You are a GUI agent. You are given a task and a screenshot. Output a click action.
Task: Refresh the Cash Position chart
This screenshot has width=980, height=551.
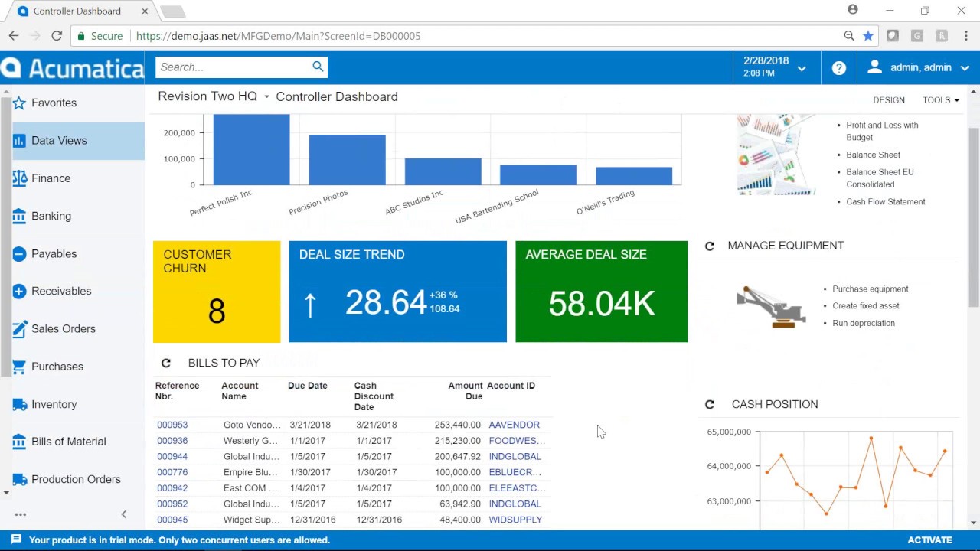click(x=710, y=404)
